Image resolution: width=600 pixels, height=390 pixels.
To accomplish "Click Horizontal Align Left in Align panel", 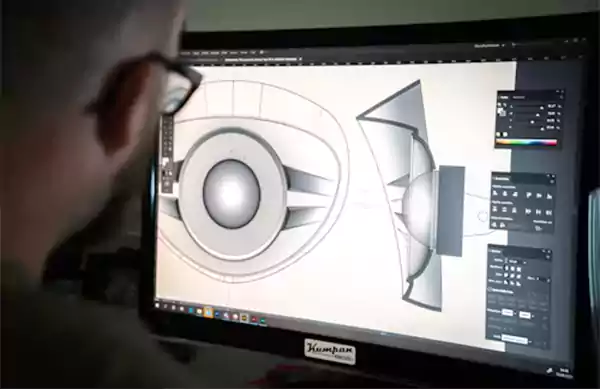I will coord(495,194).
